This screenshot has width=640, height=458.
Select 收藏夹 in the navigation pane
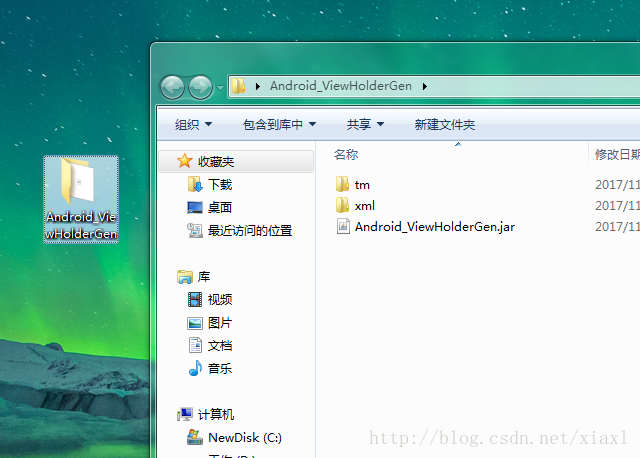[x=236, y=162]
